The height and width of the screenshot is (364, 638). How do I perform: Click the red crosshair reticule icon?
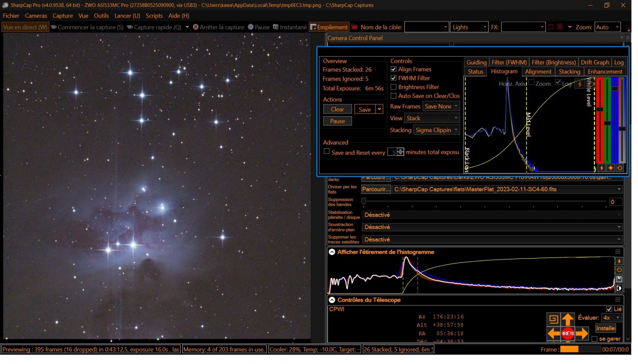560,27
